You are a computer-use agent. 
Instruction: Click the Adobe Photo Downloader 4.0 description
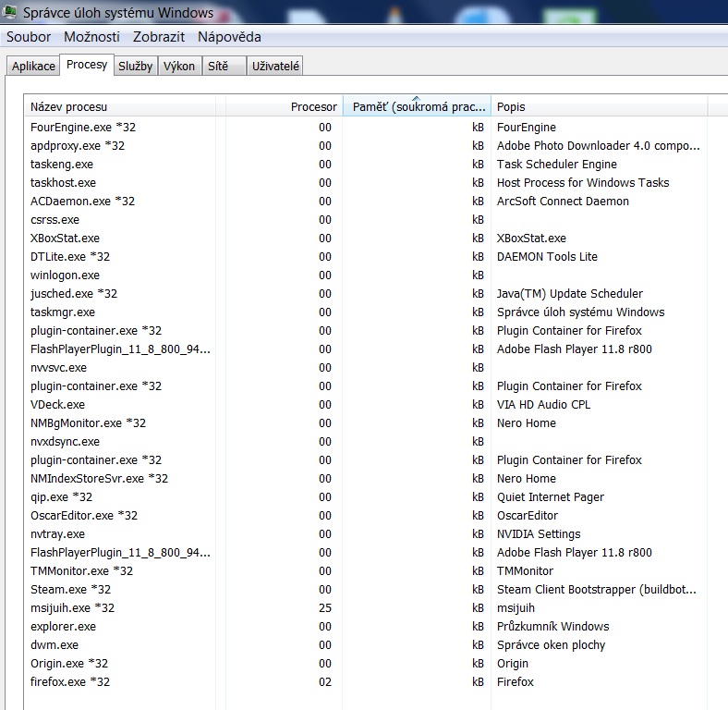[x=599, y=146]
